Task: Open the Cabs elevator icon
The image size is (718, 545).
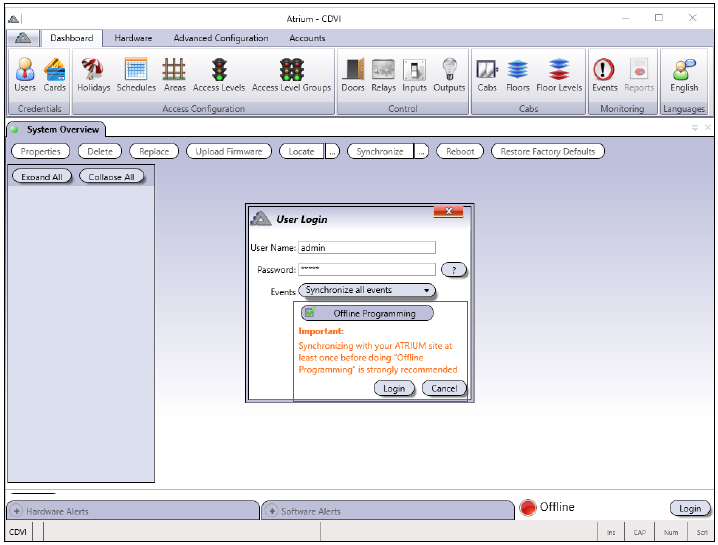Action: 487,75
